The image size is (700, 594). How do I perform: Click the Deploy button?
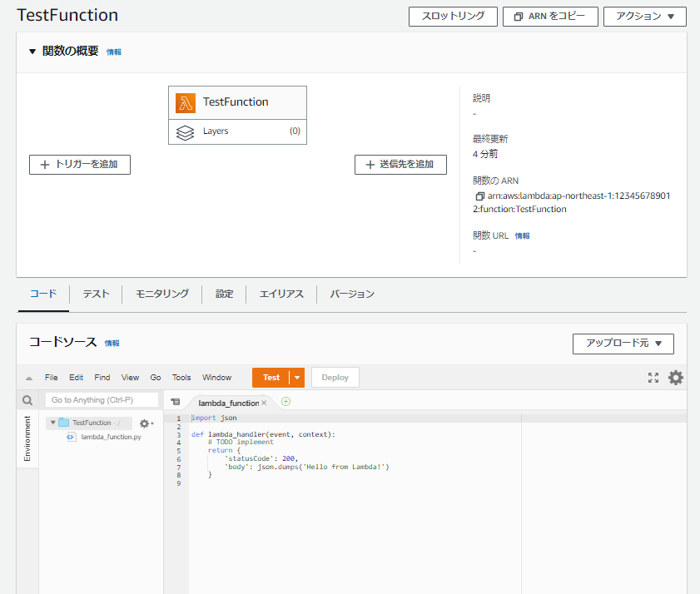click(335, 378)
